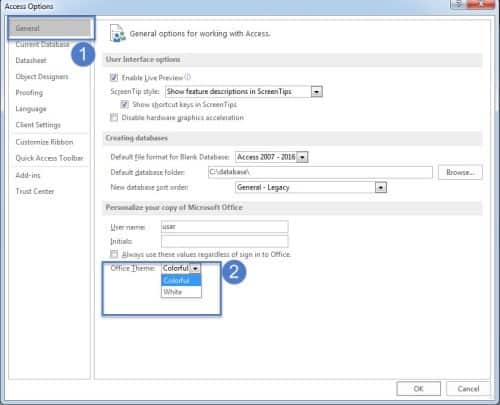Screen dimensions: 500x405
Task: Click the dialog Help button
Action: point(459,4)
